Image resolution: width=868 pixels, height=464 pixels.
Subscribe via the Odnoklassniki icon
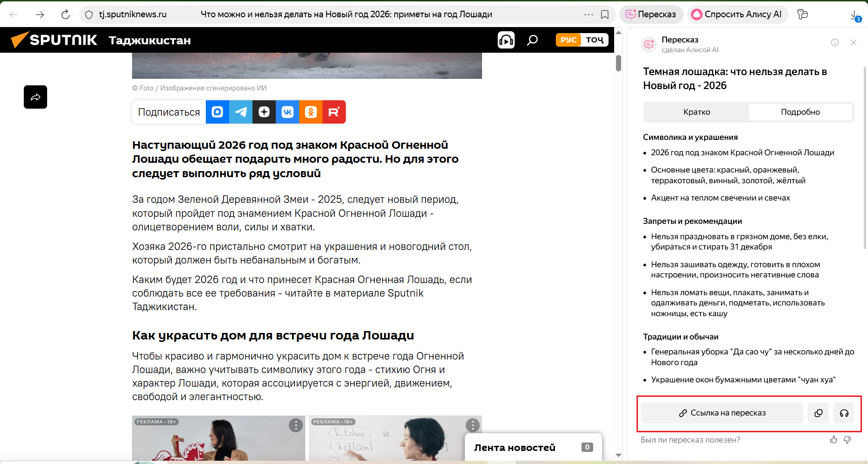[x=311, y=112]
